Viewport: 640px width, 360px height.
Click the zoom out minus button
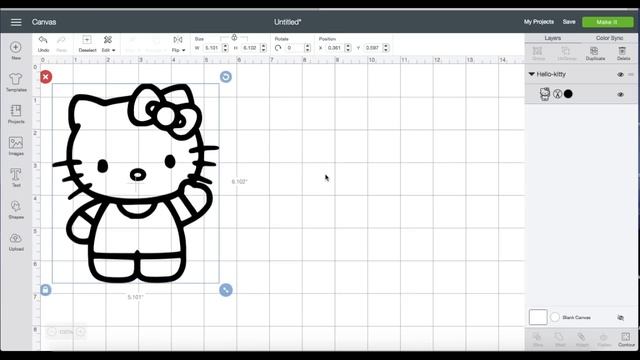tap(52, 332)
